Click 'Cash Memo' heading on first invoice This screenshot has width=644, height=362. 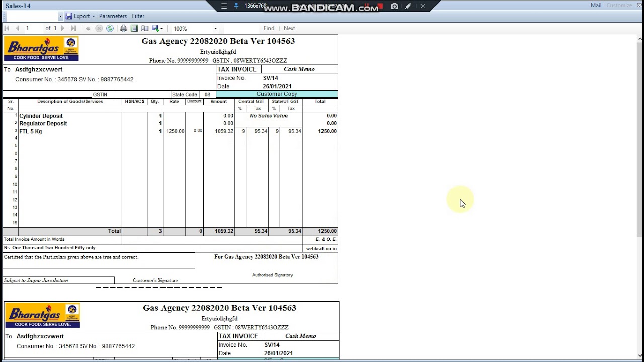click(x=299, y=69)
